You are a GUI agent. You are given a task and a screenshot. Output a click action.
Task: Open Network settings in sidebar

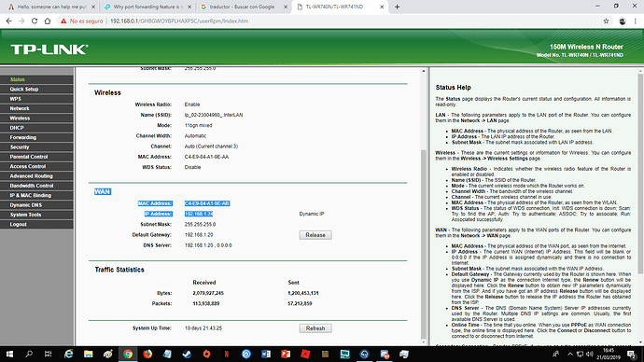(36, 108)
